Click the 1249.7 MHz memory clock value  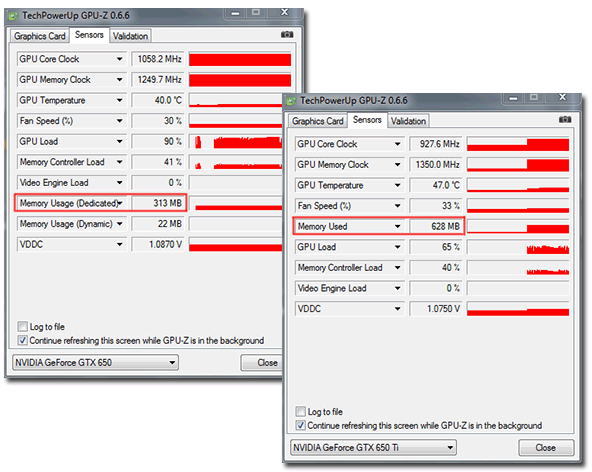tap(158, 80)
